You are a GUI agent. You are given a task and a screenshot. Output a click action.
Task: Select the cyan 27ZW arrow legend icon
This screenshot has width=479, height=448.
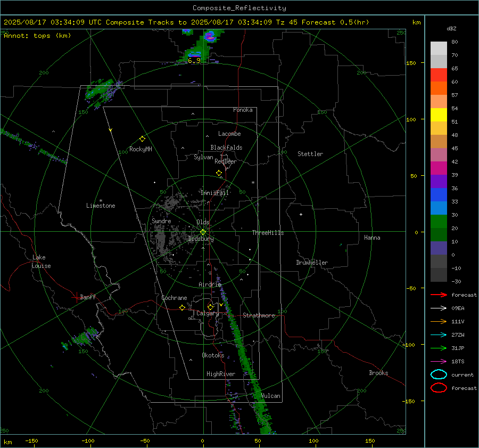pos(439,335)
